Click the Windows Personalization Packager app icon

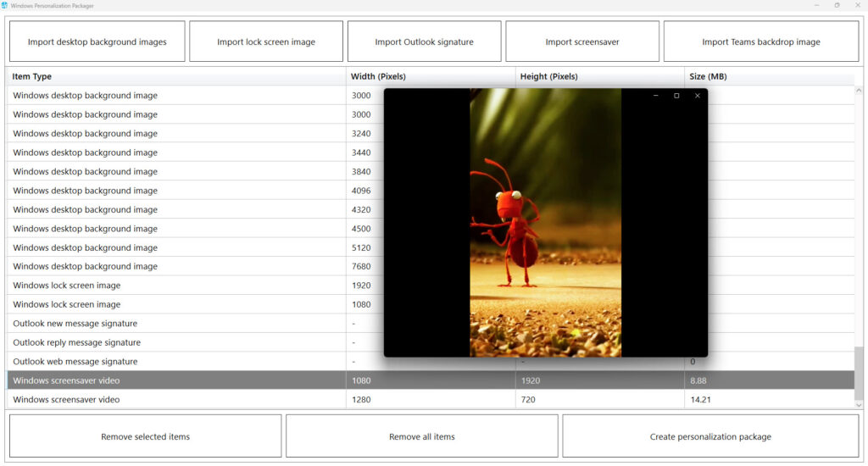[x=4, y=6]
